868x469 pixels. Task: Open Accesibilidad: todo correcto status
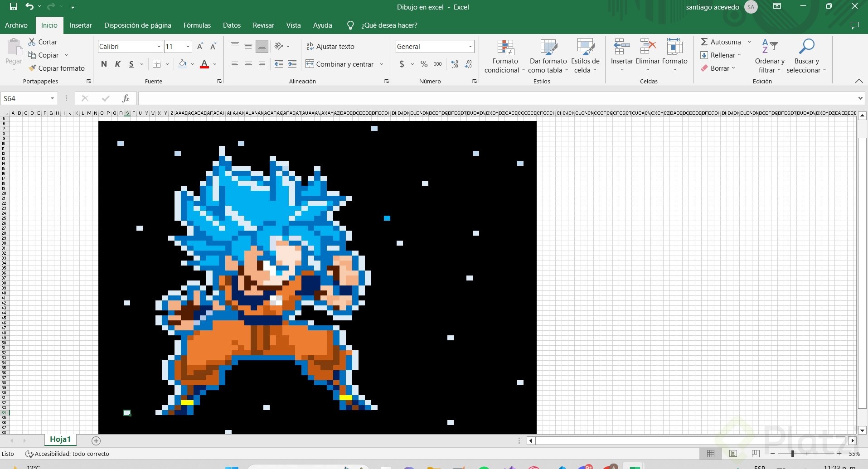coord(67,454)
